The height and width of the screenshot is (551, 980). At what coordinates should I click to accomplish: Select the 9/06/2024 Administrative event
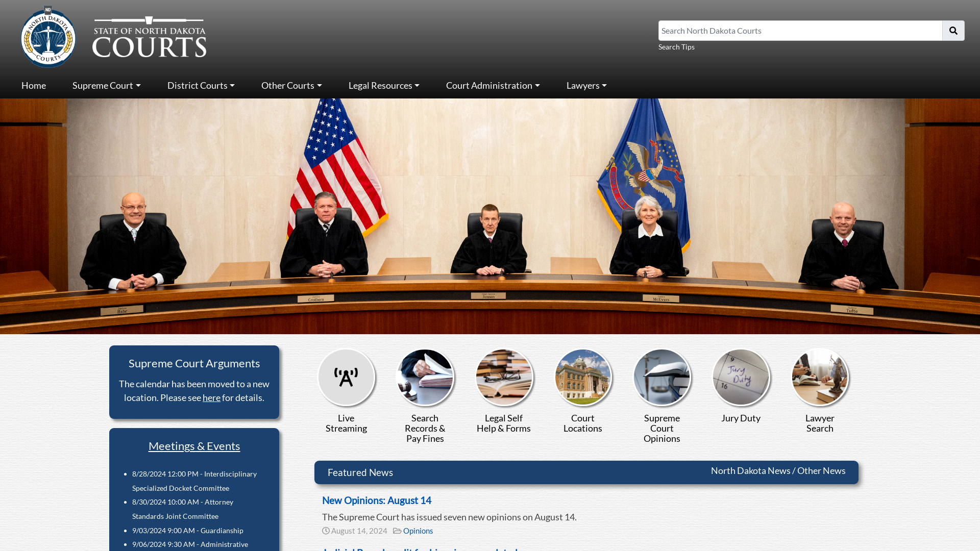point(190,544)
